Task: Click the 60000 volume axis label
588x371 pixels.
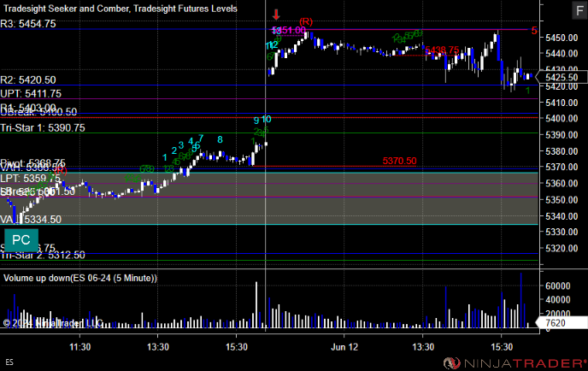Action: pyautogui.click(x=557, y=286)
